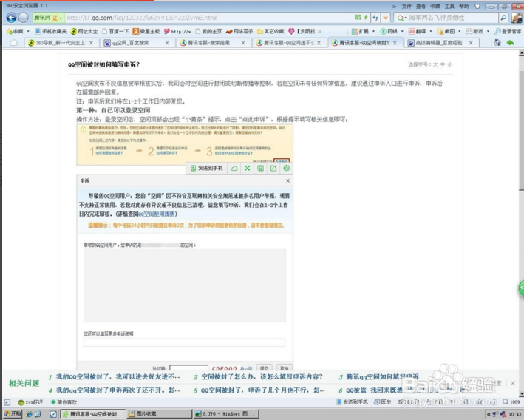Open the 帮助 menu

coord(464,7)
